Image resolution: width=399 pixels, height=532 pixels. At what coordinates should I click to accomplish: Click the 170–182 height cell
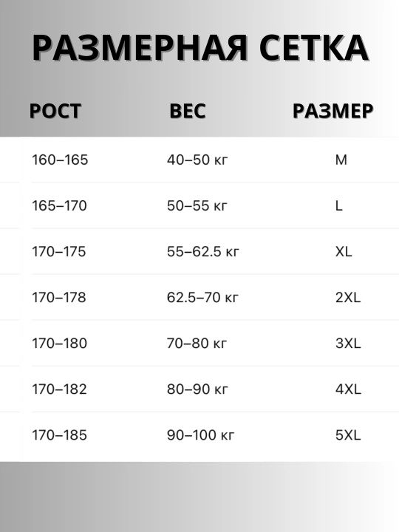(x=59, y=389)
